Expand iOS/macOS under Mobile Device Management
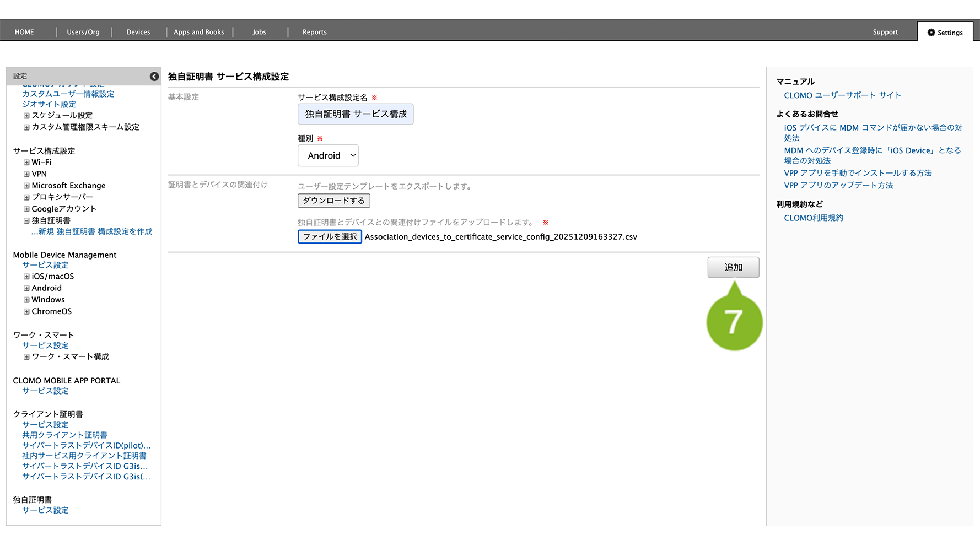980x551 pixels. 26,277
